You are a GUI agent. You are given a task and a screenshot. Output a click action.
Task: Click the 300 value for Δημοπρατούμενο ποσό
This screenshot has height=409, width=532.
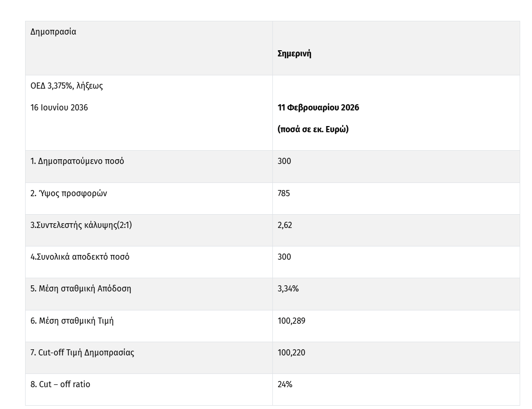(x=284, y=161)
